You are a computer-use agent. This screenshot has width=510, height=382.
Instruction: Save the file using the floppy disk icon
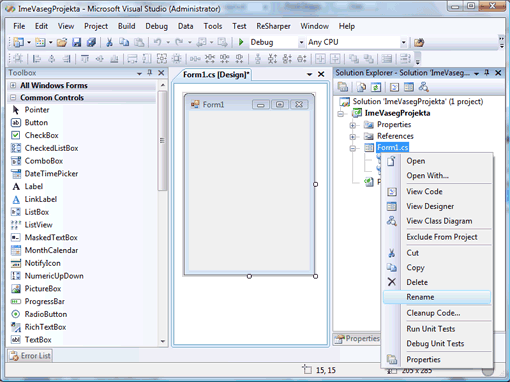pyautogui.click(x=77, y=42)
